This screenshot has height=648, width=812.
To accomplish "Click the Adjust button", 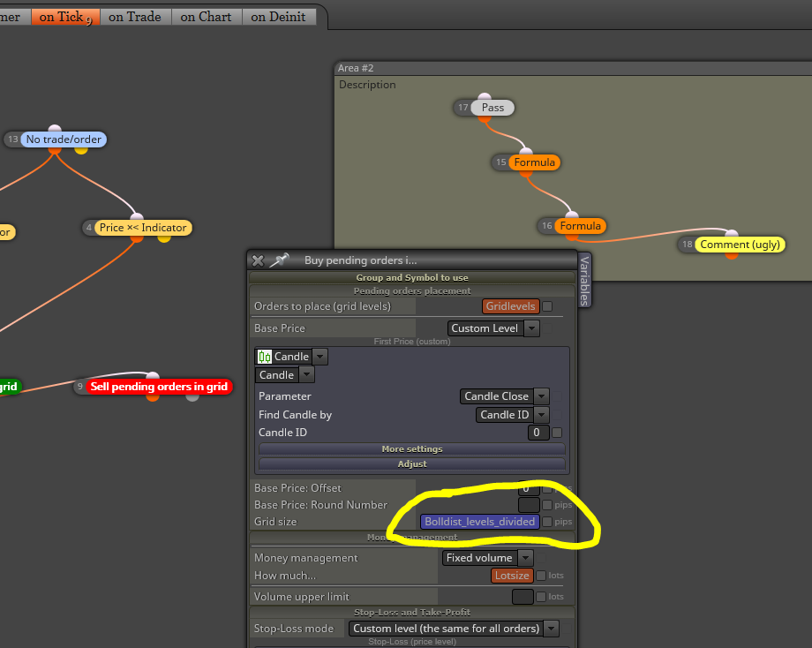I will point(411,464).
